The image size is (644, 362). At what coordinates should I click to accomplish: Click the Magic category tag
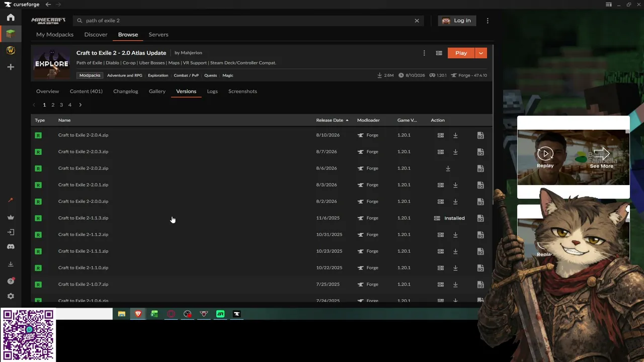click(x=228, y=75)
